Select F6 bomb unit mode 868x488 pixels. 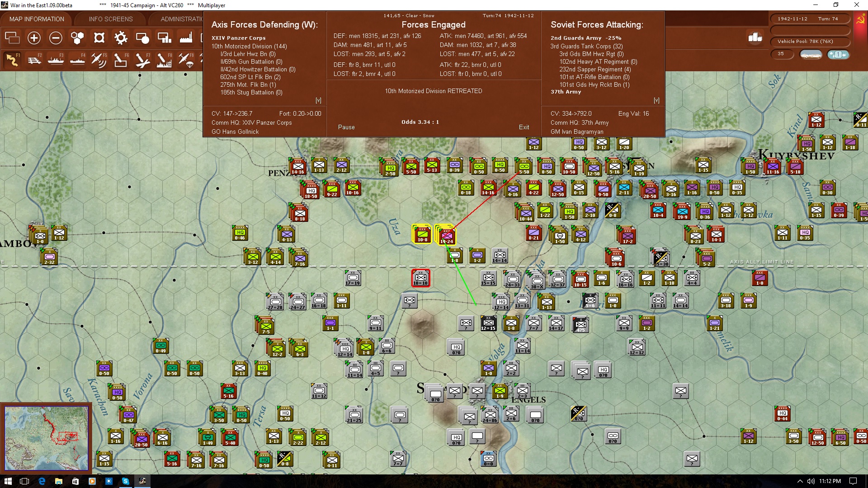coord(121,60)
